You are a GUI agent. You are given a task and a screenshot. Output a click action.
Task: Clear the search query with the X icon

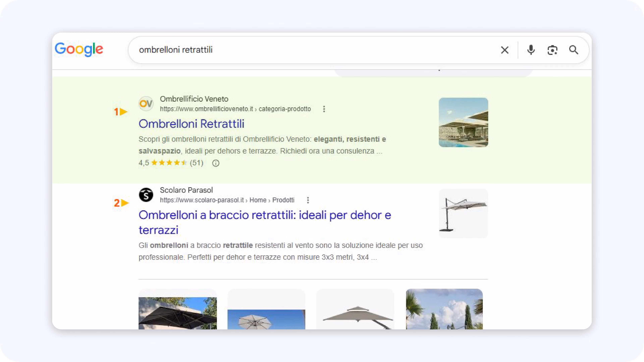tap(505, 50)
